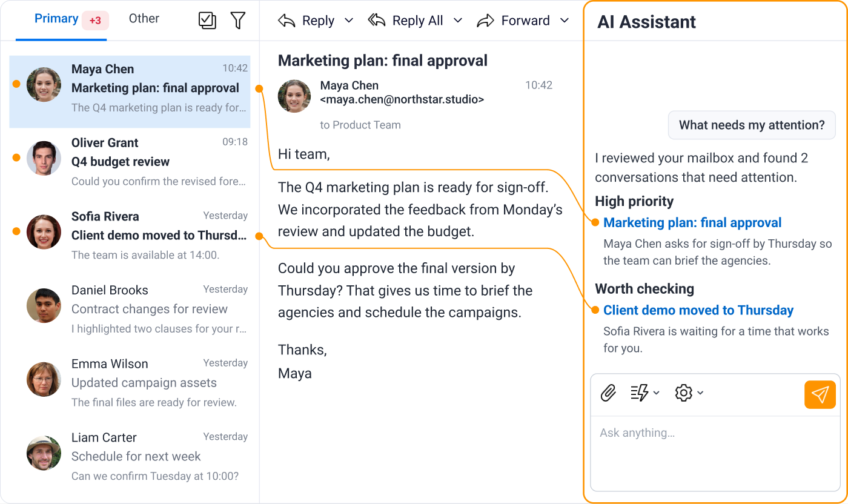
Task: Click the Ask anything input field
Action: coord(715,453)
